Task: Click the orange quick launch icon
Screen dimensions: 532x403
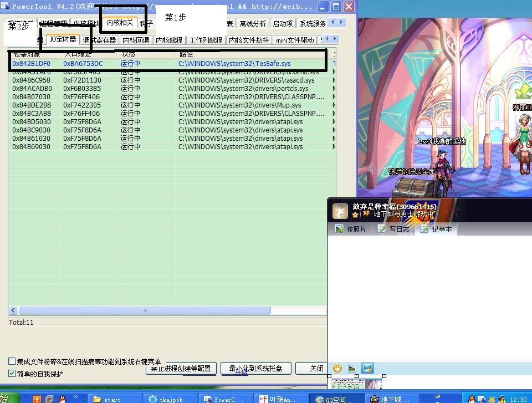Action: tap(37, 399)
